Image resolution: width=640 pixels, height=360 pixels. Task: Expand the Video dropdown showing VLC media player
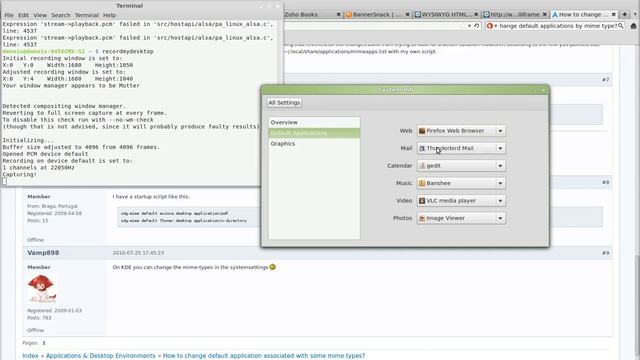coord(461,201)
